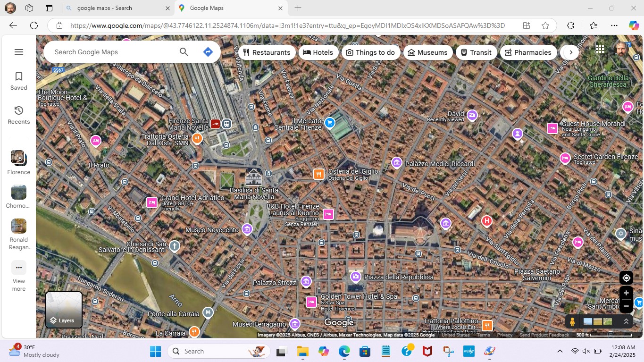The width and height of the screenshot is (644, 362).
Task: Click the Museo Novecento museum pin
Action: coord(247,229)
